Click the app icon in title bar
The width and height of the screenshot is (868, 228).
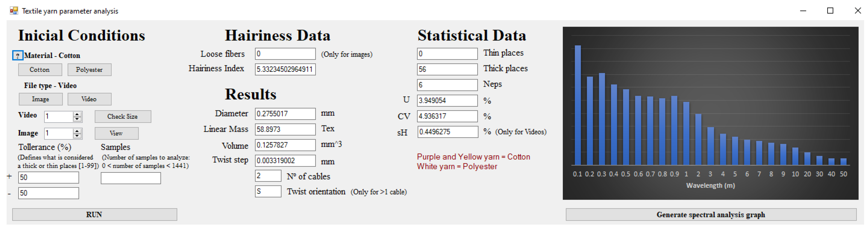tap(13, 11)
